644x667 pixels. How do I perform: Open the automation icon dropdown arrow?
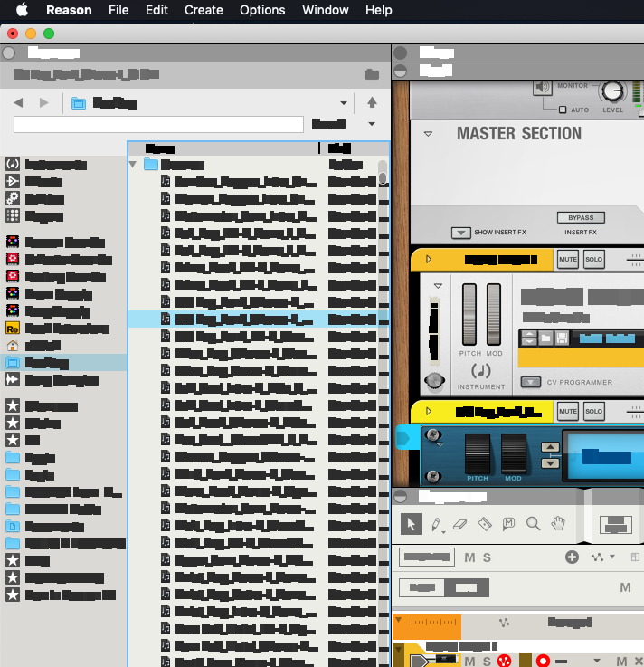pos(612,557)
